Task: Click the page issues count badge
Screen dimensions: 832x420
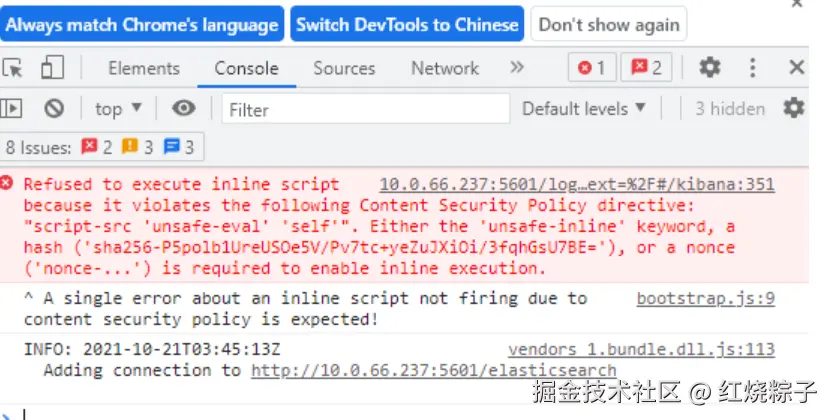Action: pos(646,67)
